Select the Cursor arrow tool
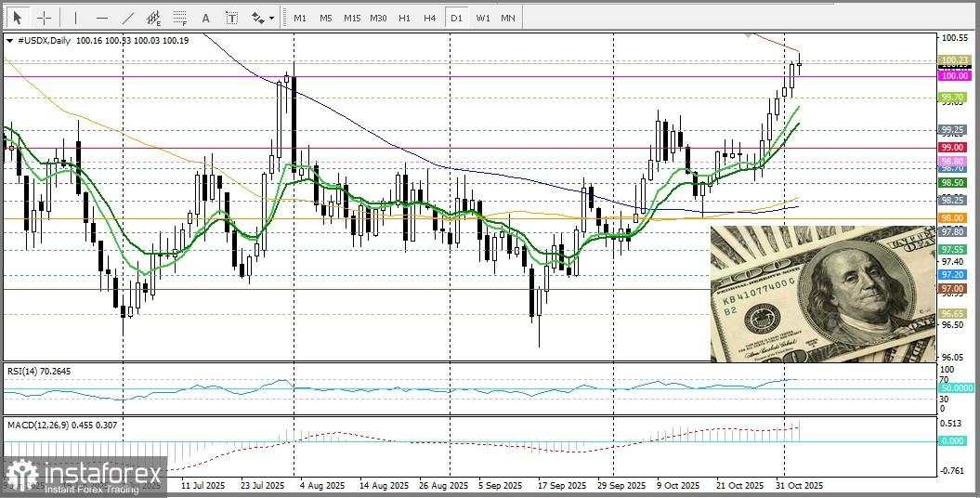This screenshot has width=980, height=498. [19, 19]
